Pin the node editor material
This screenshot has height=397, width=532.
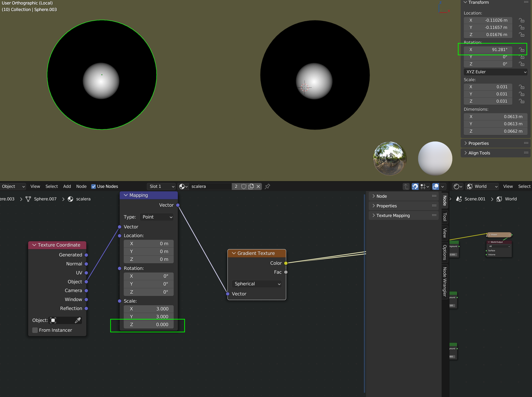(267, 186)
